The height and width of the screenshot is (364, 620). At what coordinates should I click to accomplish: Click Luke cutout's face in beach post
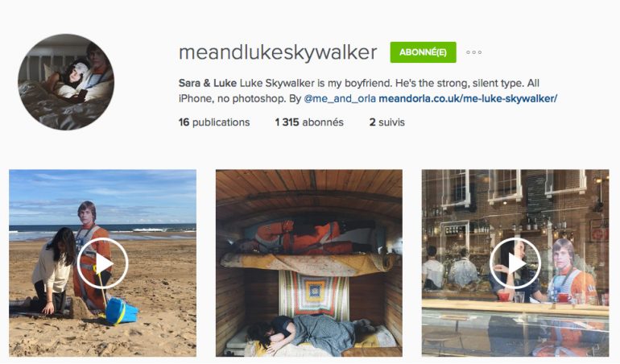coord(87,214)
